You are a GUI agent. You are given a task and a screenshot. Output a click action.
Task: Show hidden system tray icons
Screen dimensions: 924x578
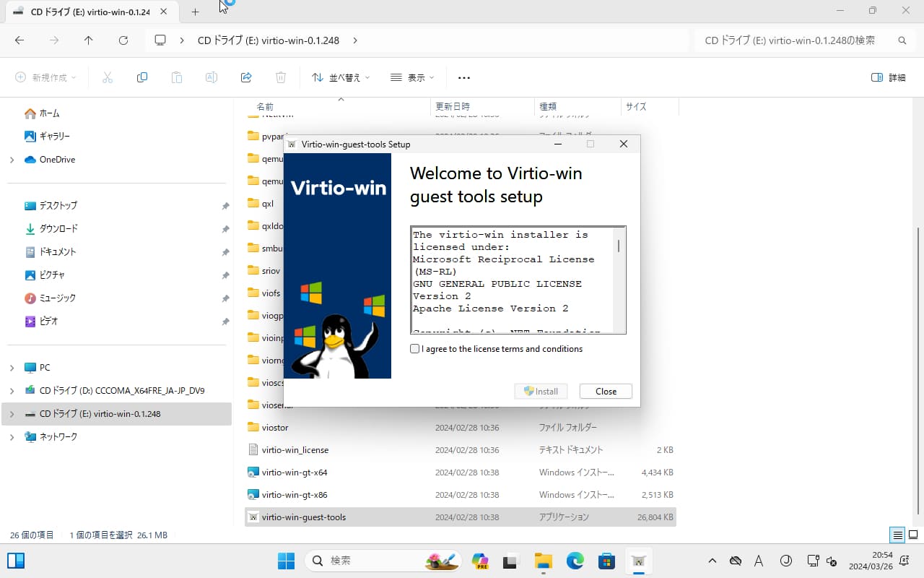click(x=712, y=561)
